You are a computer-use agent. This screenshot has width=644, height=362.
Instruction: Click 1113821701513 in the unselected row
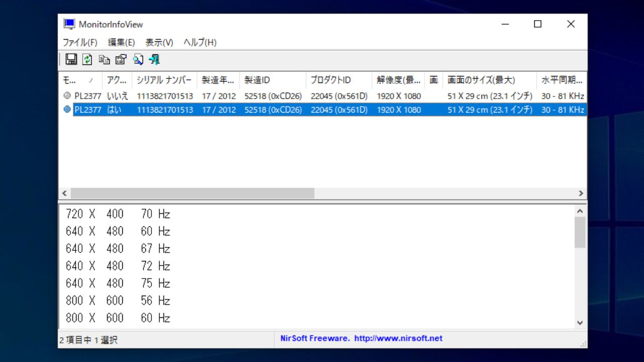pos(165,96)
